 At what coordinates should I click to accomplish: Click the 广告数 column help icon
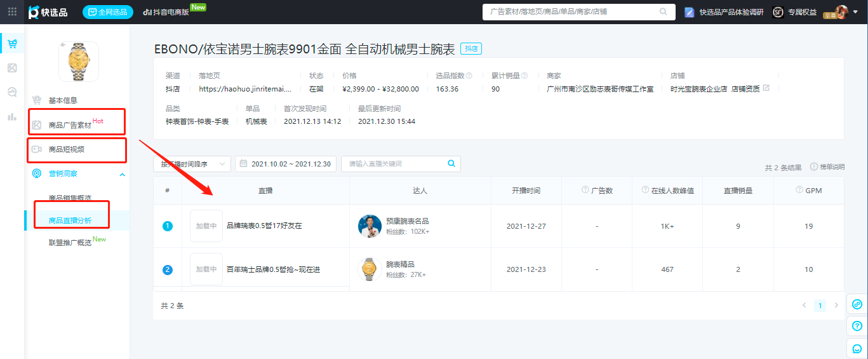tap(585, 190)
